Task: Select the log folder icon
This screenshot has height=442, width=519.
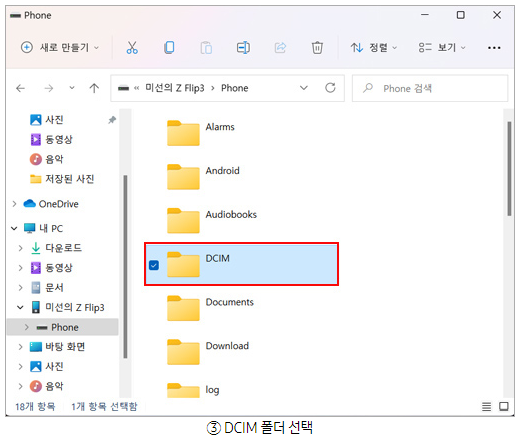Action: [183, 391]
